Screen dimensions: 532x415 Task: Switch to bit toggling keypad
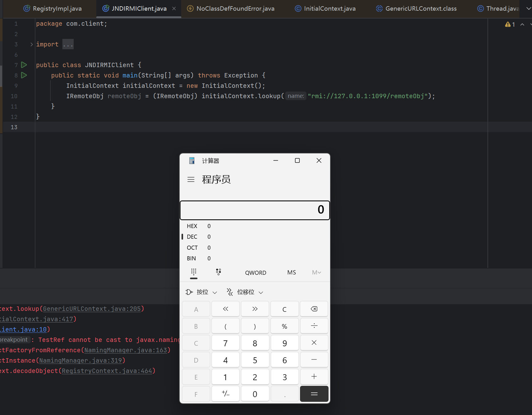coord(219,272)
